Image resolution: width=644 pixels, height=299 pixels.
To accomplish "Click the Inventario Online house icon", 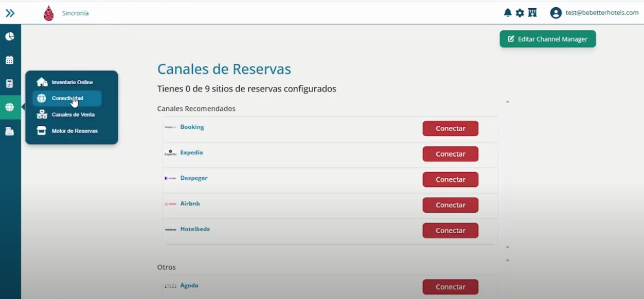I will [x=42, y=82].
